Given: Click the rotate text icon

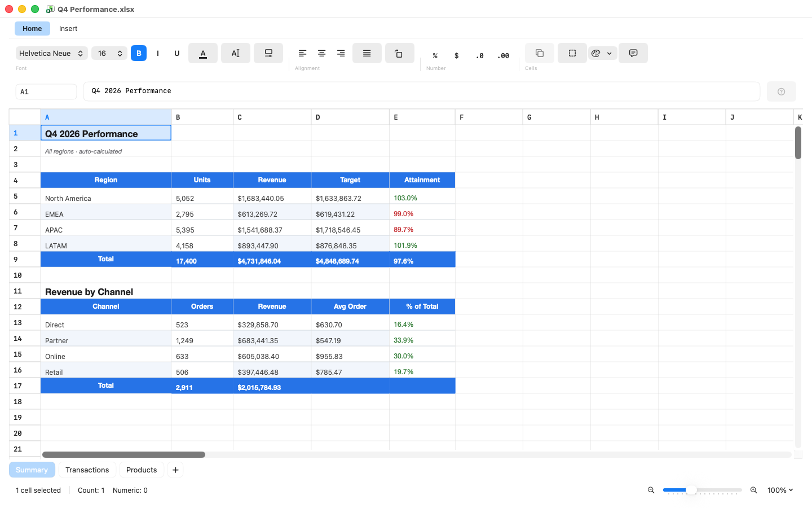Looking at the screenshot, I should point(400,53).
